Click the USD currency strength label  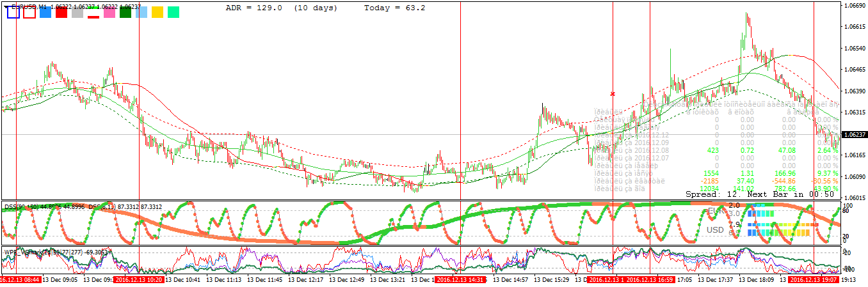[x=715, y=229]
